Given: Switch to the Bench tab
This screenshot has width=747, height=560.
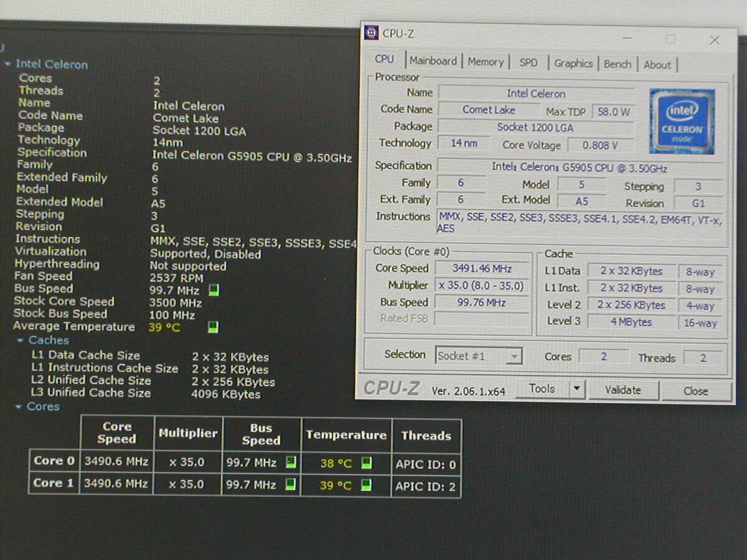Looking at the screenshot, I should tap(618, 64).
